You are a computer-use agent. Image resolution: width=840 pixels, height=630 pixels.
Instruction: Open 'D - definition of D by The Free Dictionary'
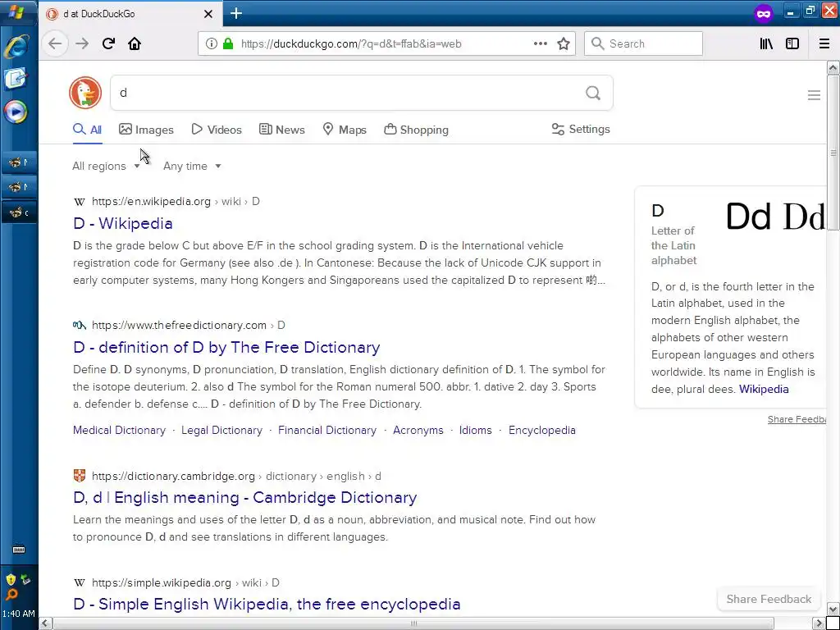click(226, 347)
